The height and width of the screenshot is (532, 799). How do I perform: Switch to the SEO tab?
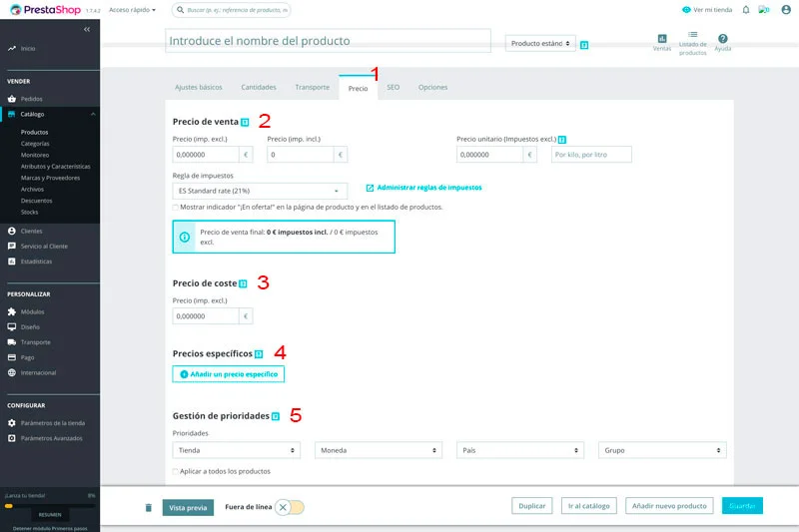(393, 88)
